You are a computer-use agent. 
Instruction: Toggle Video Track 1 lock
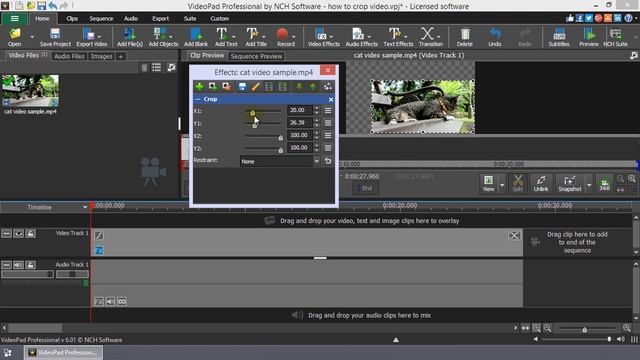click(x=31, y=233)
